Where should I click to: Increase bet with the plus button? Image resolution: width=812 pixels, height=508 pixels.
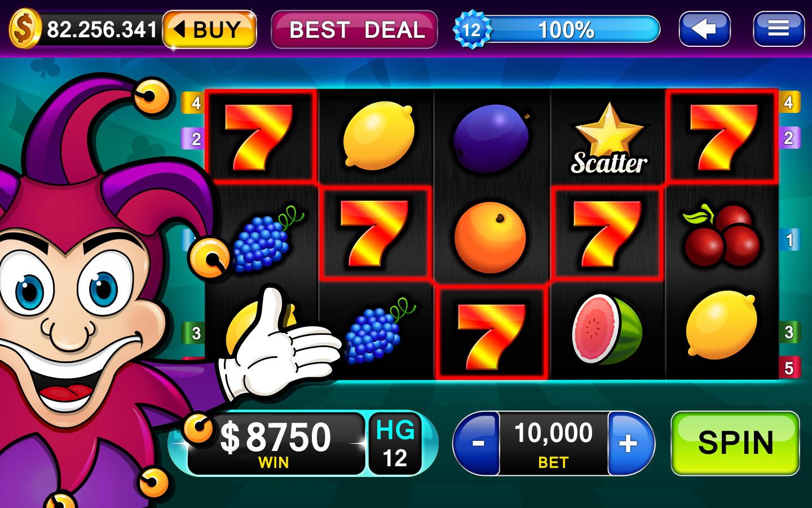629,443
